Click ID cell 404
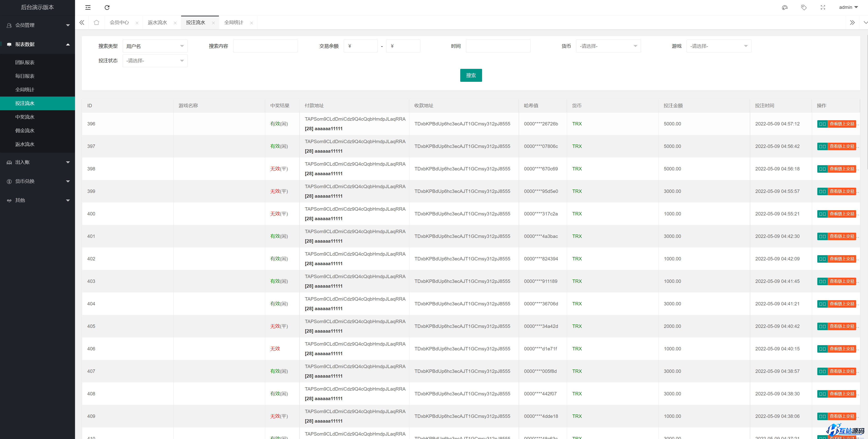The width and height of the screenshot is (868, 439). coord(91,304)
